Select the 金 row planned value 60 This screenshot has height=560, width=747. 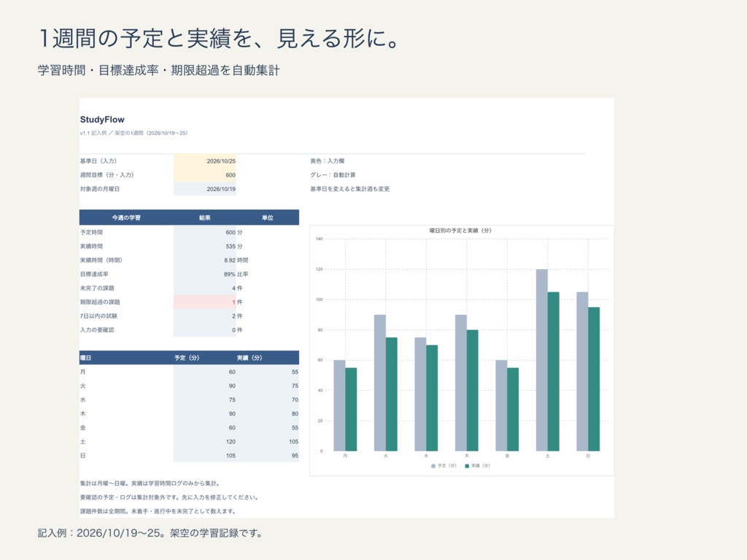pos(205,427)
